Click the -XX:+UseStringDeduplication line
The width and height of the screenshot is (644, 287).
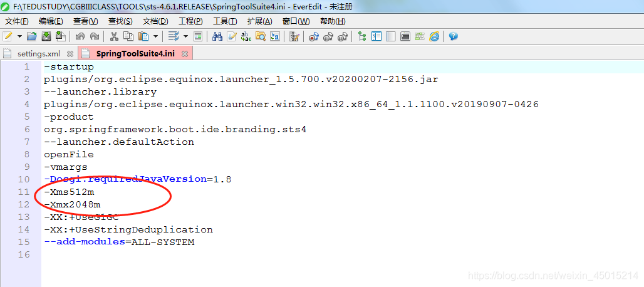[x=128, y=229]
